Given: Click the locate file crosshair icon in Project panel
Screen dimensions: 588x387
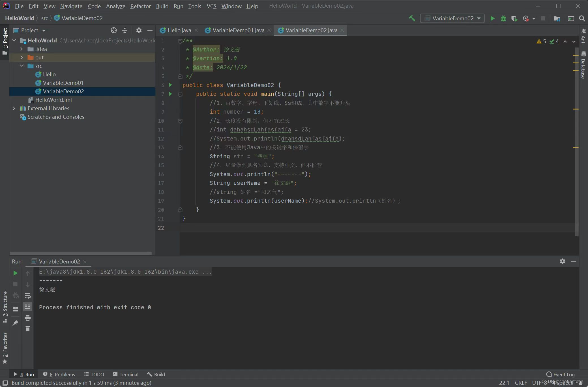Looking at the screenshot, I should [x=114, y=30].
